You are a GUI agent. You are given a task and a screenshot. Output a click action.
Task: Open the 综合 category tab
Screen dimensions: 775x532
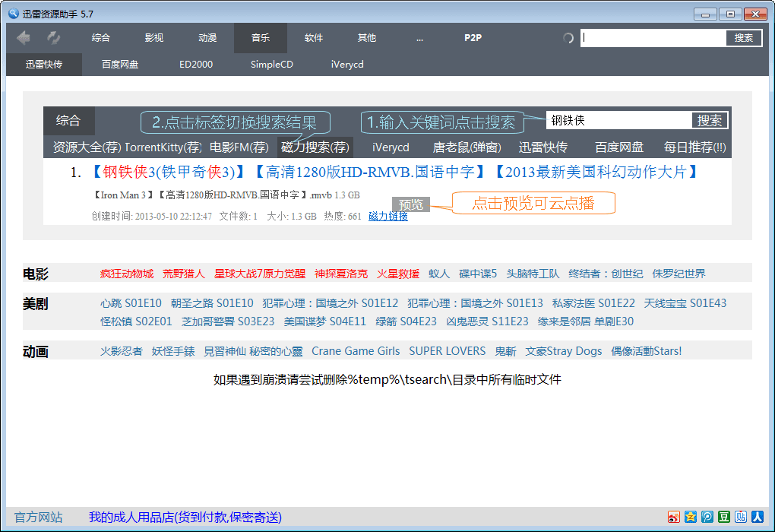(x=101, y=37)
